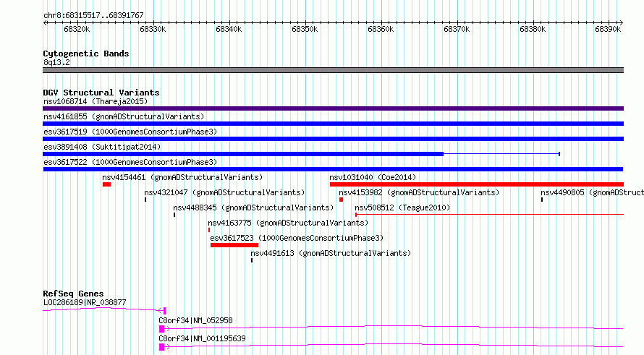Click the small red nsv4163775 variant tick
644x355 pixels.
click(209, 230)
